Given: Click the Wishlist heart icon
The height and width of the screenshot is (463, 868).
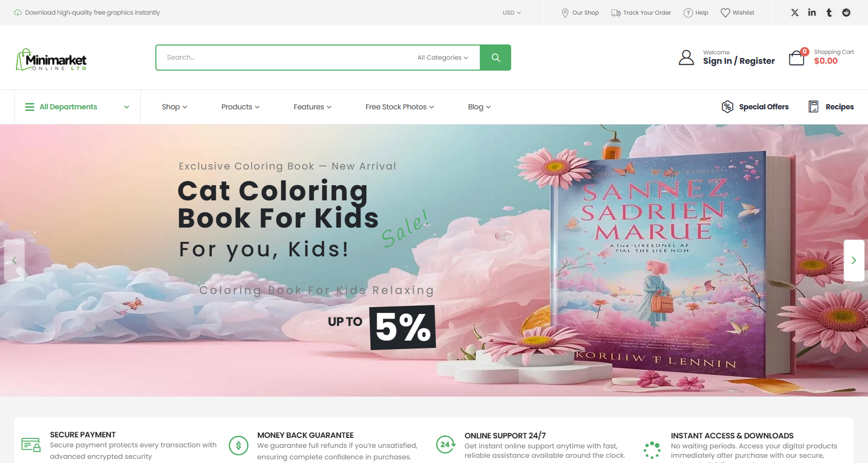Looking at the screenshot, I should pos(725,13).
